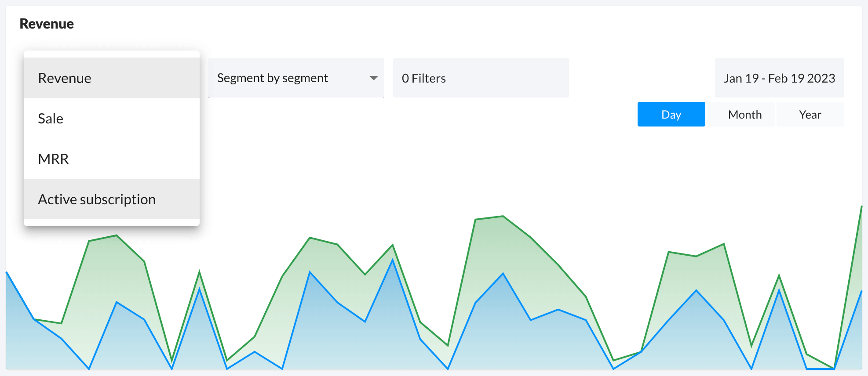Switch chart granularity to Month
868x376 pixels.
click(x=744, y=114)
